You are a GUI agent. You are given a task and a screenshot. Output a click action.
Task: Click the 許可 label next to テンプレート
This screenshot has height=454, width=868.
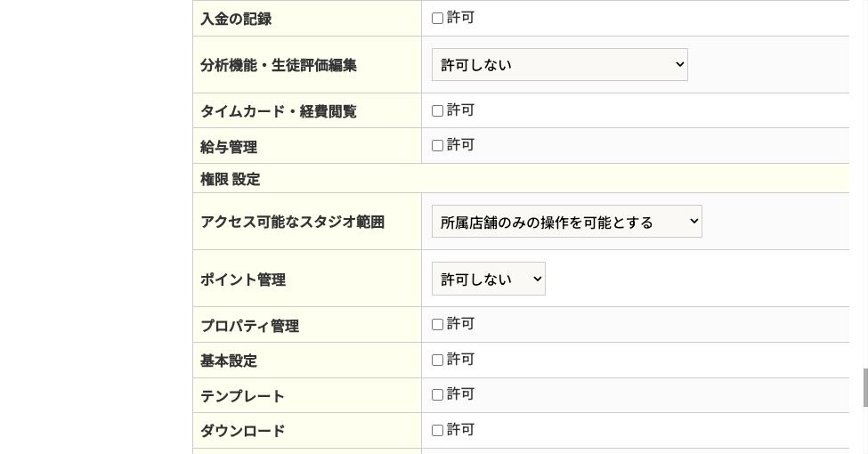460,394
